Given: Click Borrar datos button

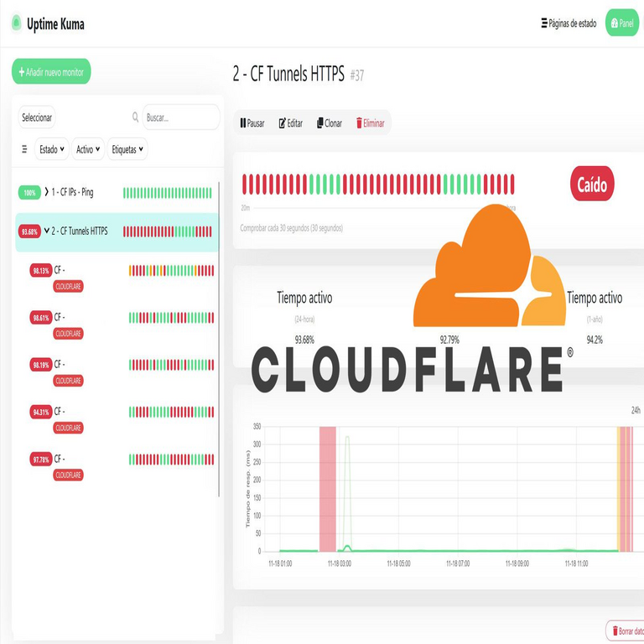Looking at the screenshot, I should tap(626, 631).
